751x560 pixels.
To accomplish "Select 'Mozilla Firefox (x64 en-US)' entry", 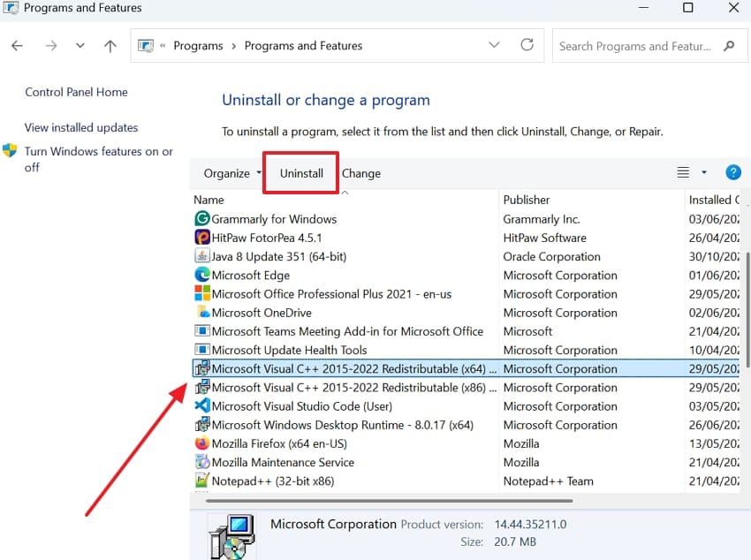I will [279, 443].
